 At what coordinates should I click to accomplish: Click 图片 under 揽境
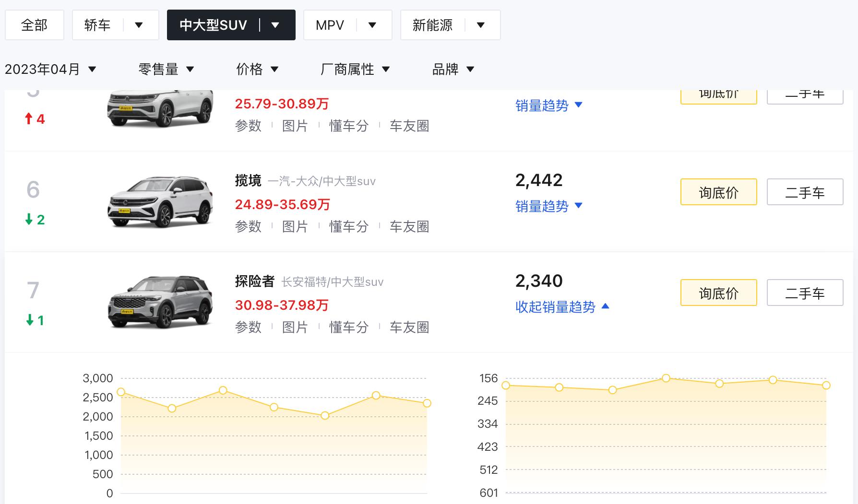tap(295, 226)
